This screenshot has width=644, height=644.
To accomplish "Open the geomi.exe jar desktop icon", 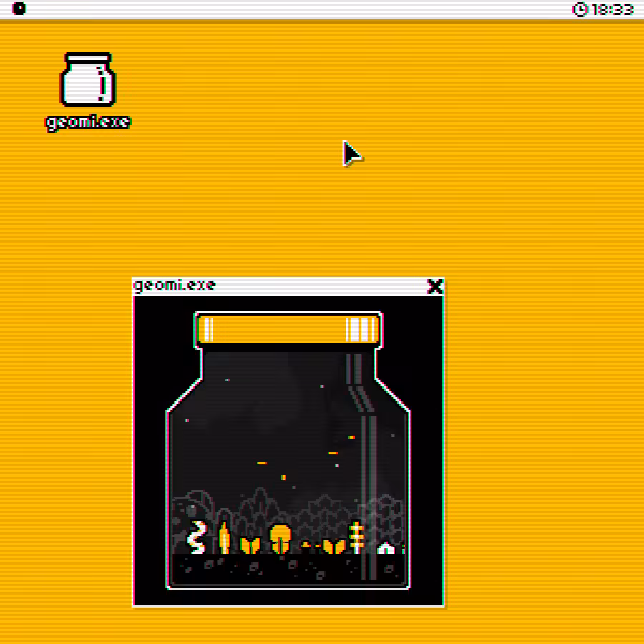I will click(x=88, y=79).
